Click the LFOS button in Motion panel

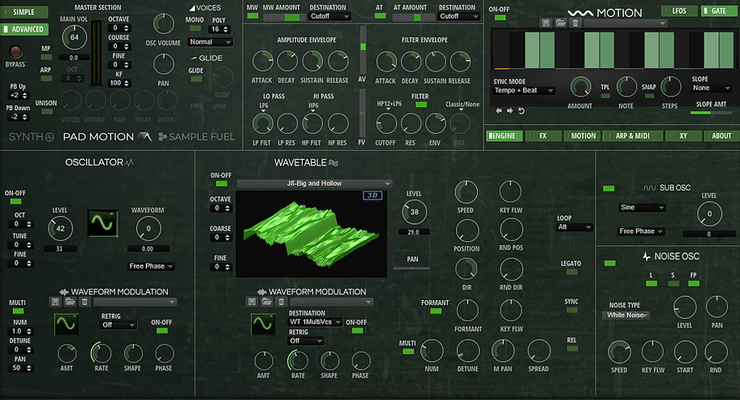[x=679, y=10]
